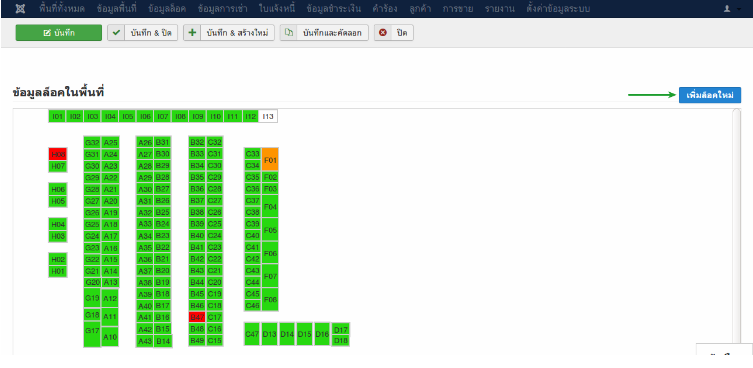
Task: Open the ข้อมูลล็อค menu
Action: [x=167, y=9]
